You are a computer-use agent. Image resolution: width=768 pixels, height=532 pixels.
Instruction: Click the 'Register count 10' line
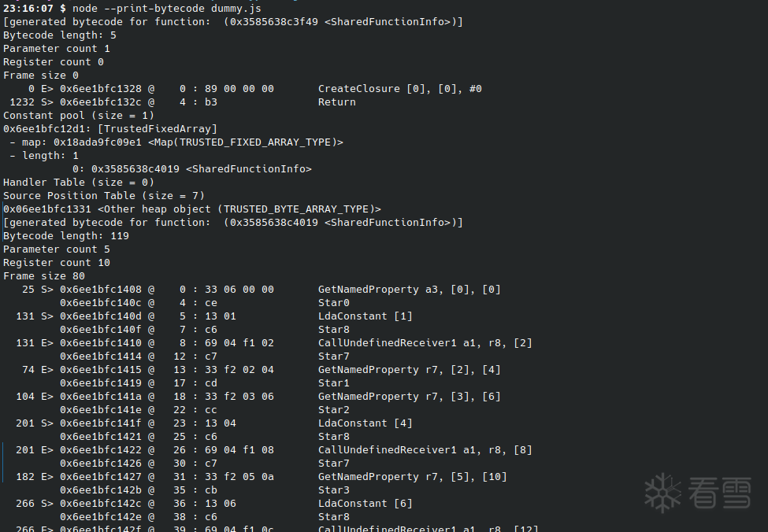tap(56, 262)
